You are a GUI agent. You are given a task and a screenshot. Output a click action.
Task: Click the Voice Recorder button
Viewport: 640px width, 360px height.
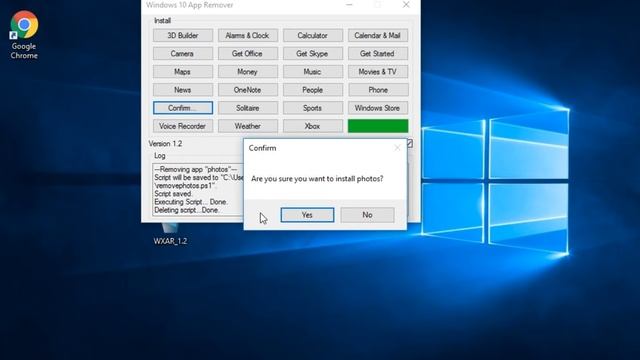[183, 126]
